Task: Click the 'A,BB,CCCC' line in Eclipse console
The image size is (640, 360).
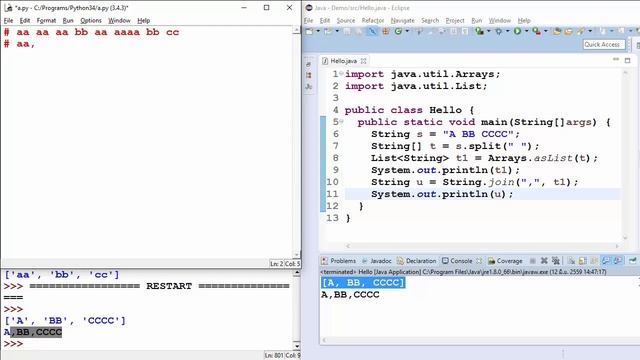Action: click(350, 295)
